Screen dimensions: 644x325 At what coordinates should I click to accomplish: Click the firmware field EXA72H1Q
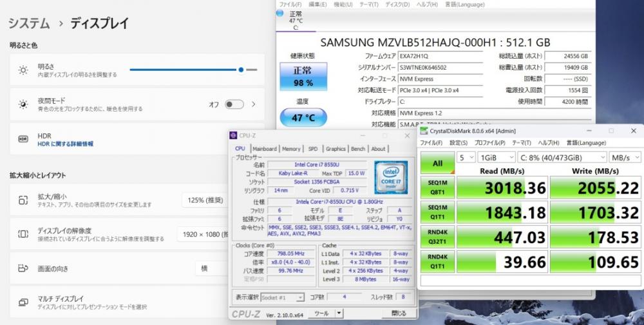click(440, 56)
